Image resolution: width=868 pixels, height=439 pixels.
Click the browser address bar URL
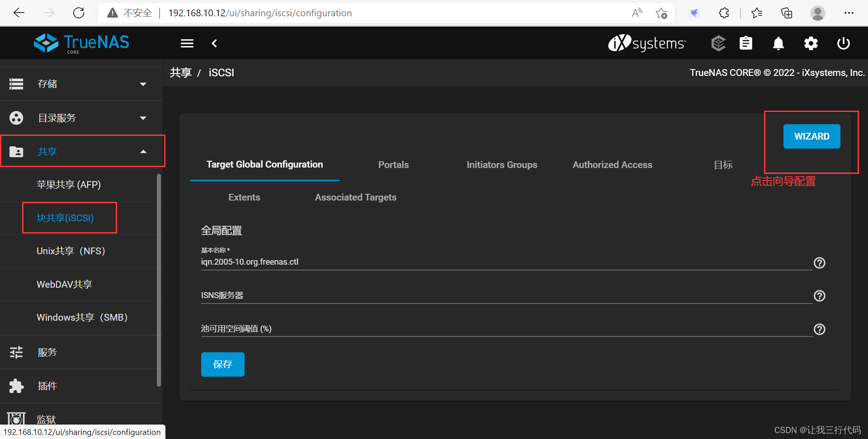point(260,13)
